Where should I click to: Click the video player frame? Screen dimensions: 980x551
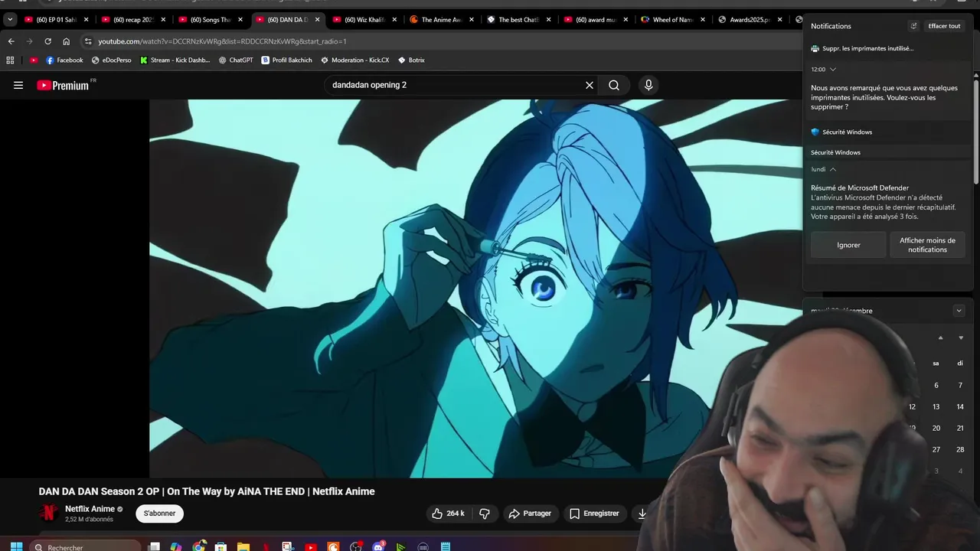[475, 289]
